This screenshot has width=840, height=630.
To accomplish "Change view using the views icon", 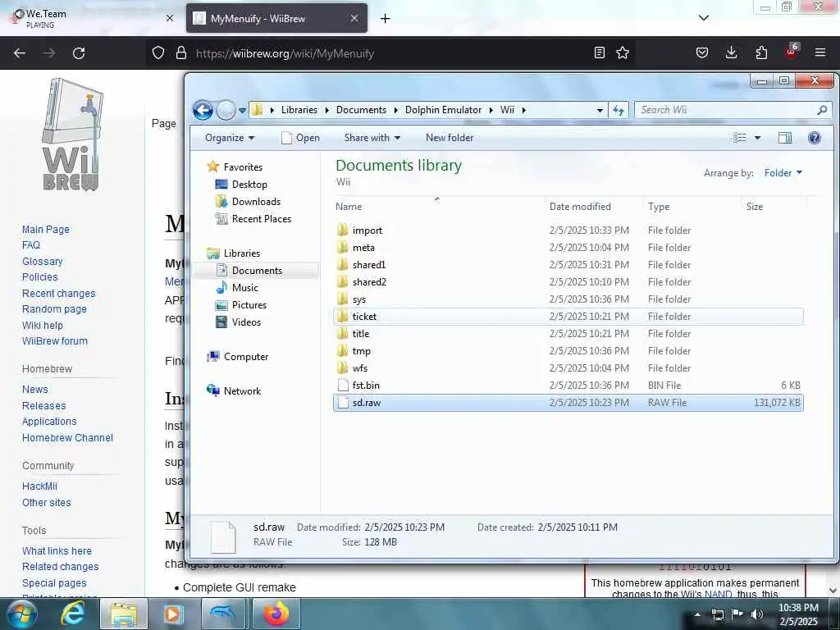I will (740, 138).
